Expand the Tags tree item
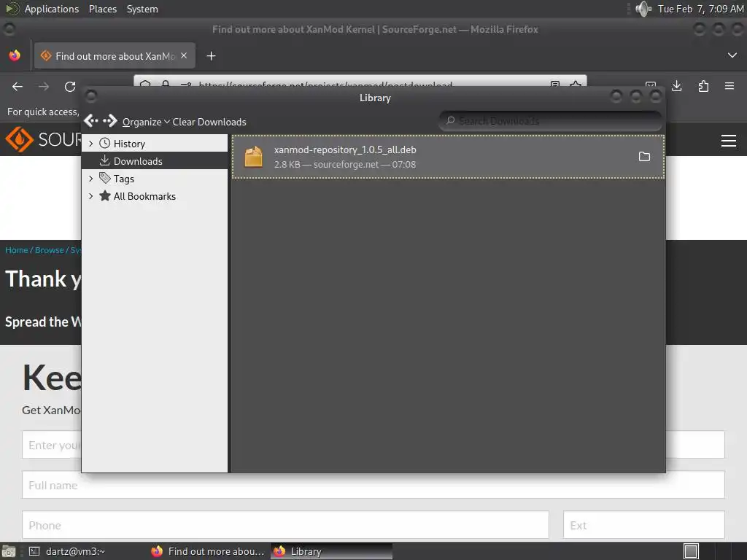747x560 pixels. [x=91, y=179]
